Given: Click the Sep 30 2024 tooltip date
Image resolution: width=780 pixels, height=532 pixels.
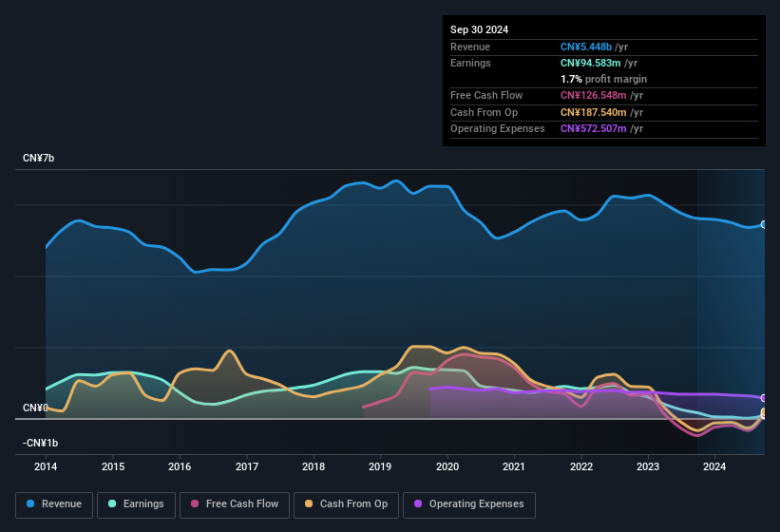Looking at the screenshot, I should point(479,29).
